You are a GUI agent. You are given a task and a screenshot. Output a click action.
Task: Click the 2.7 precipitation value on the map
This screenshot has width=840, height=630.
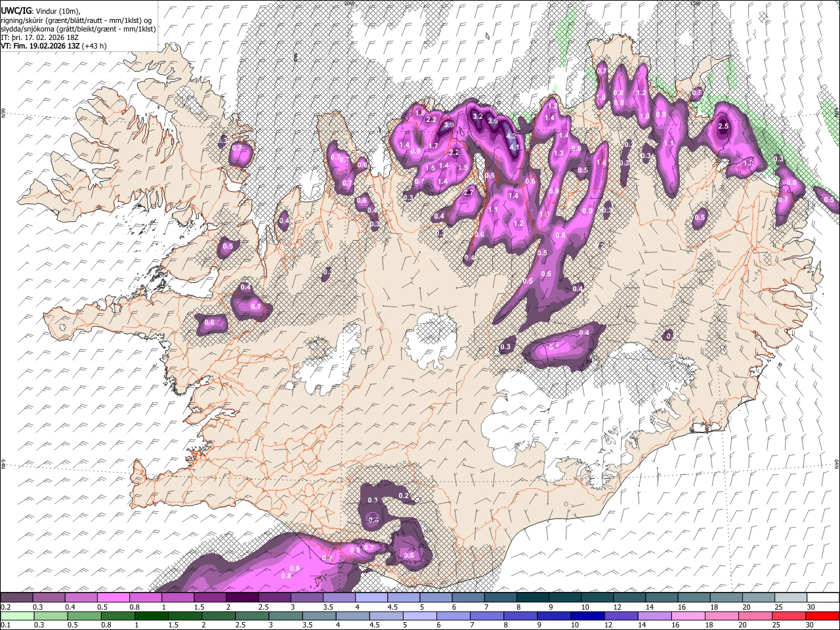point(469,193)
